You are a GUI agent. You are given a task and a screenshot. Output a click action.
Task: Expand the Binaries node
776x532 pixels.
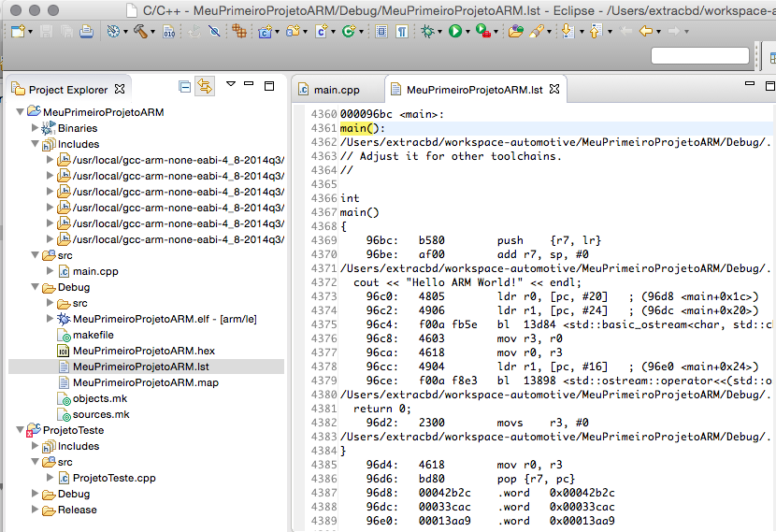tap(35, 128)
